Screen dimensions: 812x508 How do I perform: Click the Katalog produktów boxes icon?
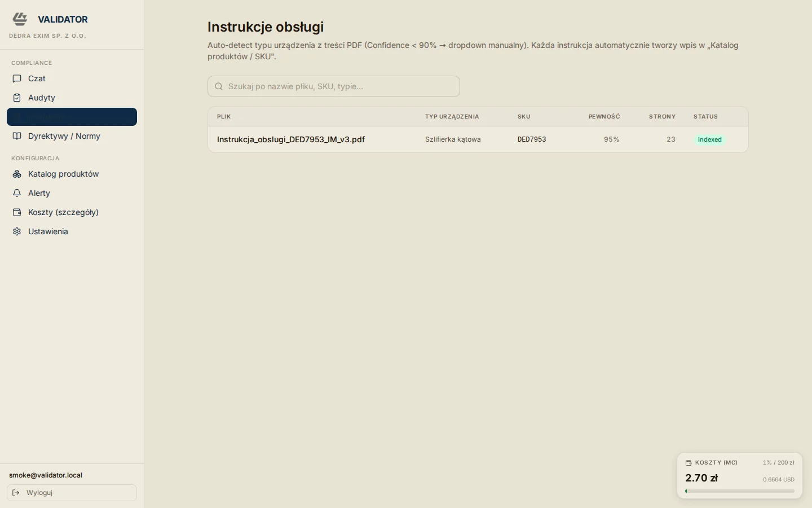coord(17,174)
